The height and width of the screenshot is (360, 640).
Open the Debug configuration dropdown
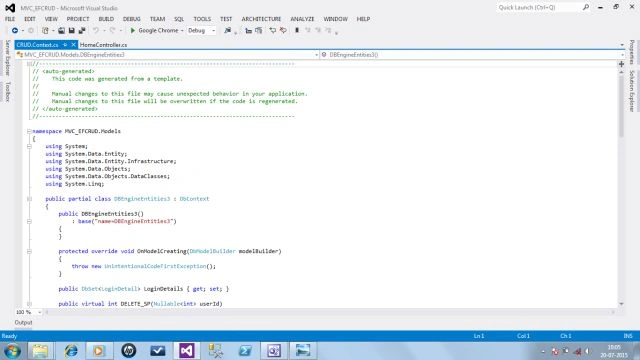point(201,31)
